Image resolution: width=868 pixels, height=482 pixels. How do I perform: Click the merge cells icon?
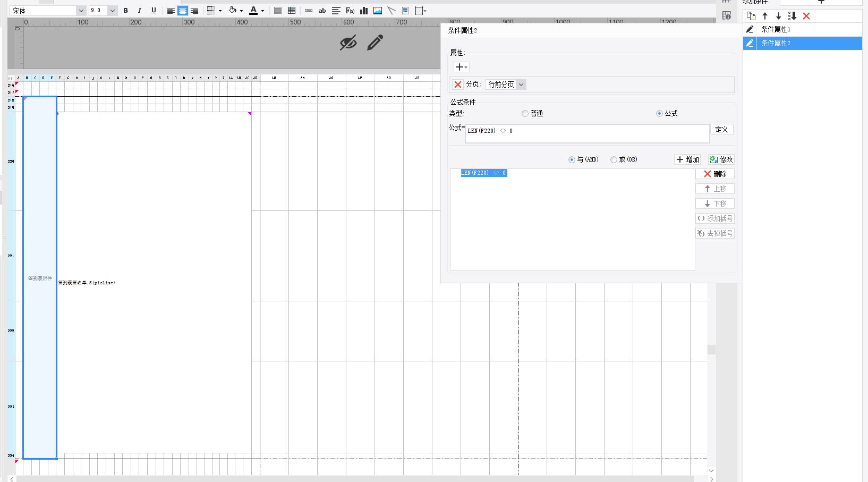pos(278,11)
